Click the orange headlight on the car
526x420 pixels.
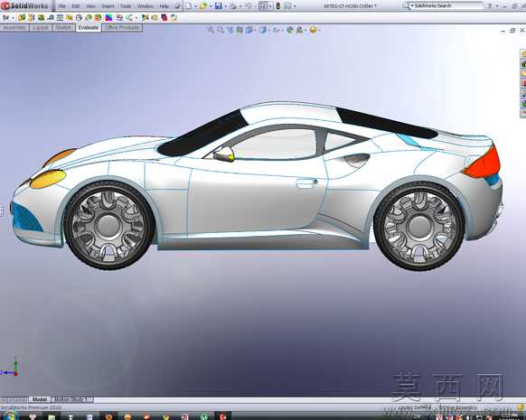[x=48, y=179]
